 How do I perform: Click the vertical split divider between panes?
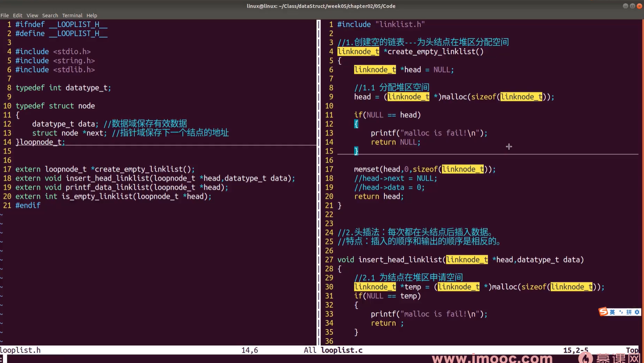click(319, 181)
